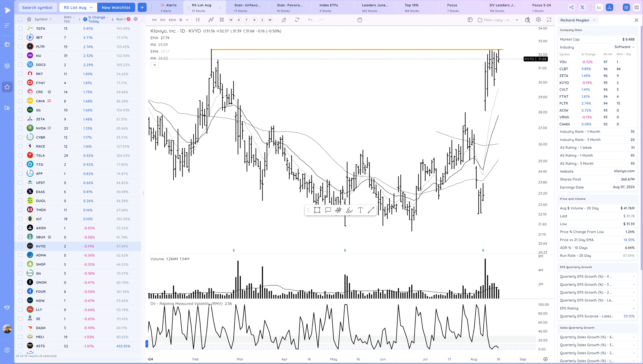Check the NVDA row checkbox
Image resolution: width=643 pixels, height=364 pixels.
point(21,128)
